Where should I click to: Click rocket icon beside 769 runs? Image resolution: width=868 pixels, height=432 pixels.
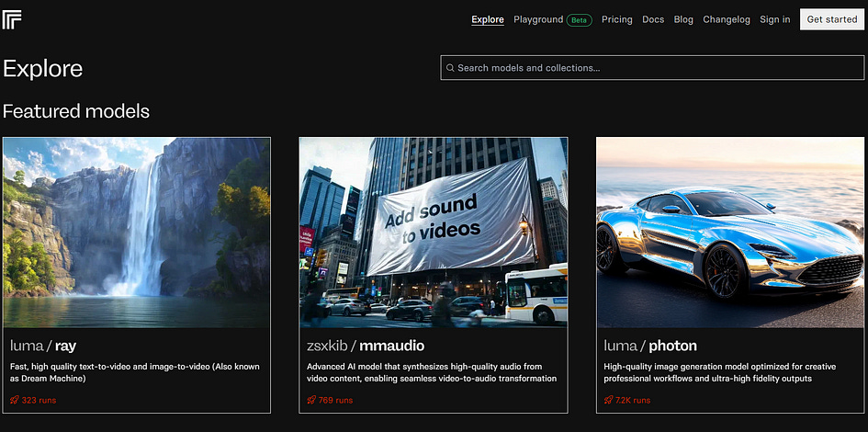pyautogui.click(x=311, y=400)
